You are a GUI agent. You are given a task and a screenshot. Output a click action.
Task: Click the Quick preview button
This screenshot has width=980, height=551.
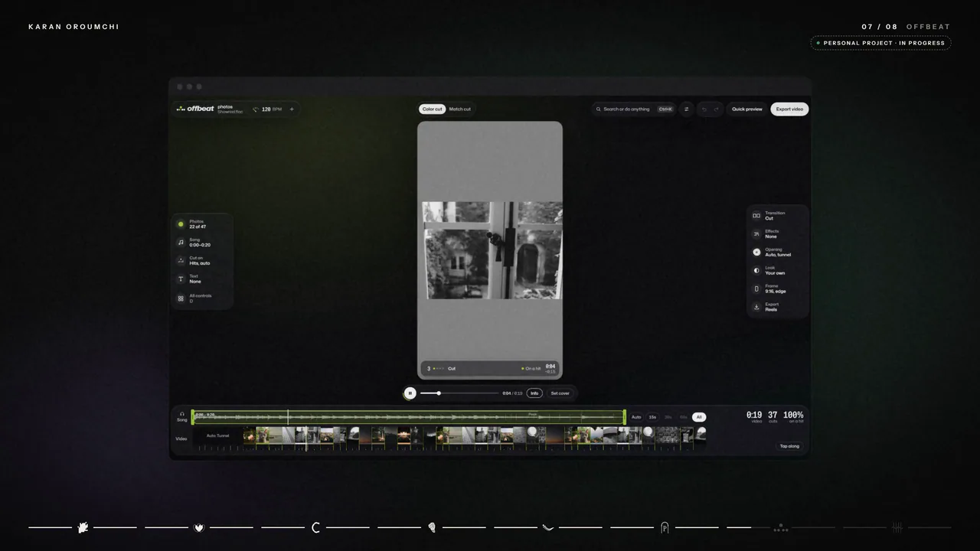click(x=746, y=109)
